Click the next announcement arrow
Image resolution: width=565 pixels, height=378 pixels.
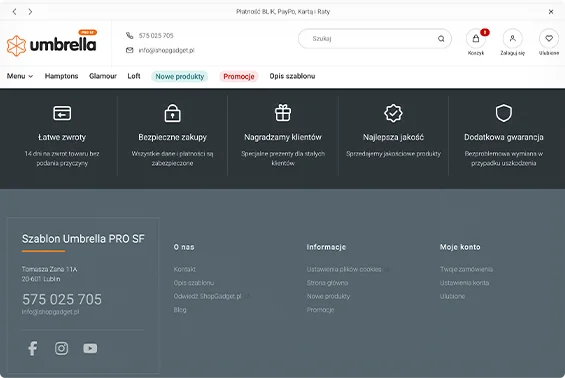pyautogui.click(x=30, y=12)
